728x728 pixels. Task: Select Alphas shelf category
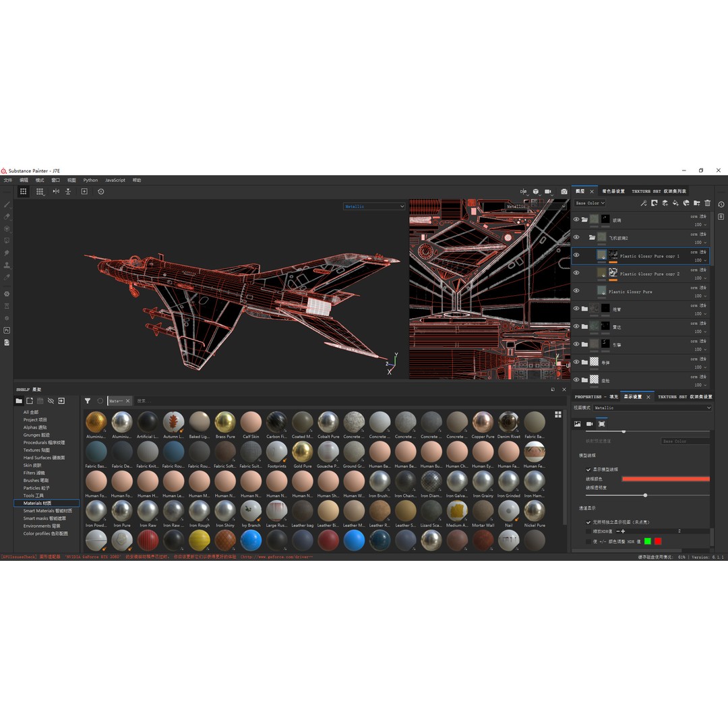pyautogui.click(x=35, y=427)
